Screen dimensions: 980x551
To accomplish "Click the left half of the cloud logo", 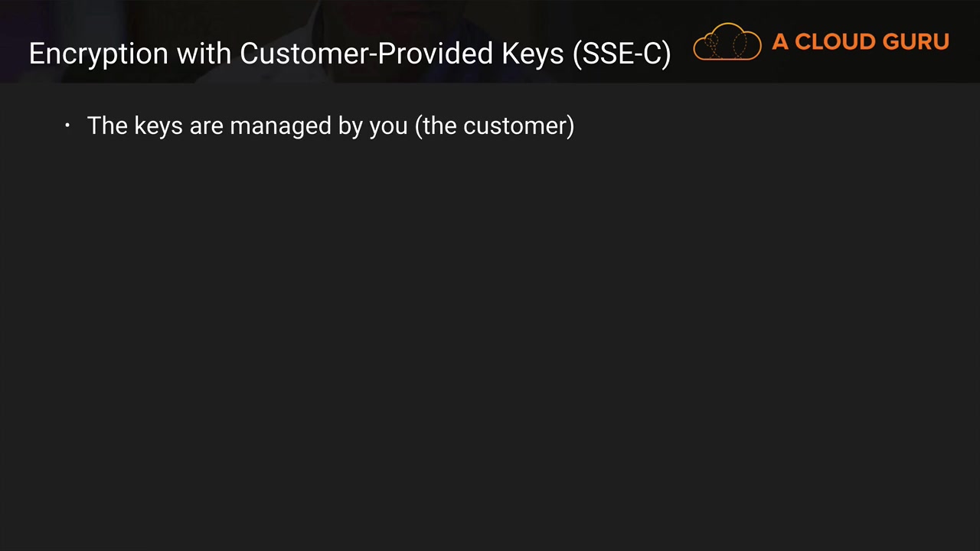I will pyautogui.click(x=710, y=44).
